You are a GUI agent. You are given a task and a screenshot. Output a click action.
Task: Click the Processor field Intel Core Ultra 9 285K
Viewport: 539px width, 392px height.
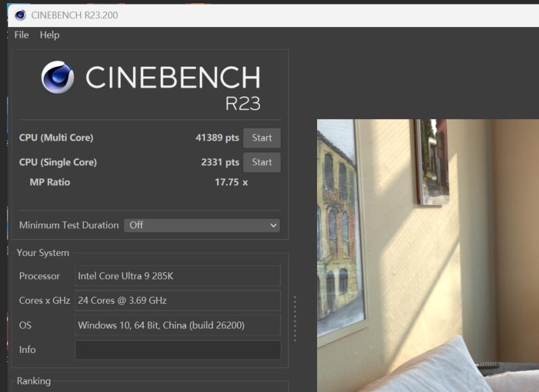(x=178, y=276)
